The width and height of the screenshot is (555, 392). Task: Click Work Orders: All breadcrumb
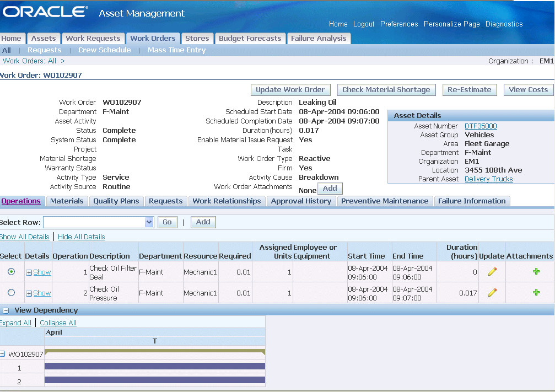(29, 61)
